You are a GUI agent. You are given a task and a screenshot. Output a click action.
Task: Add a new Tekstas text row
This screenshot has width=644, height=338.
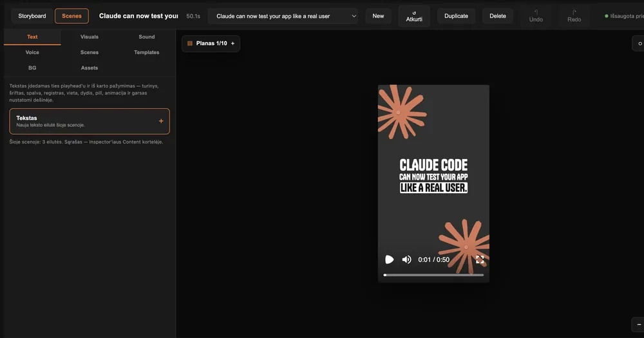click(90, 121)
